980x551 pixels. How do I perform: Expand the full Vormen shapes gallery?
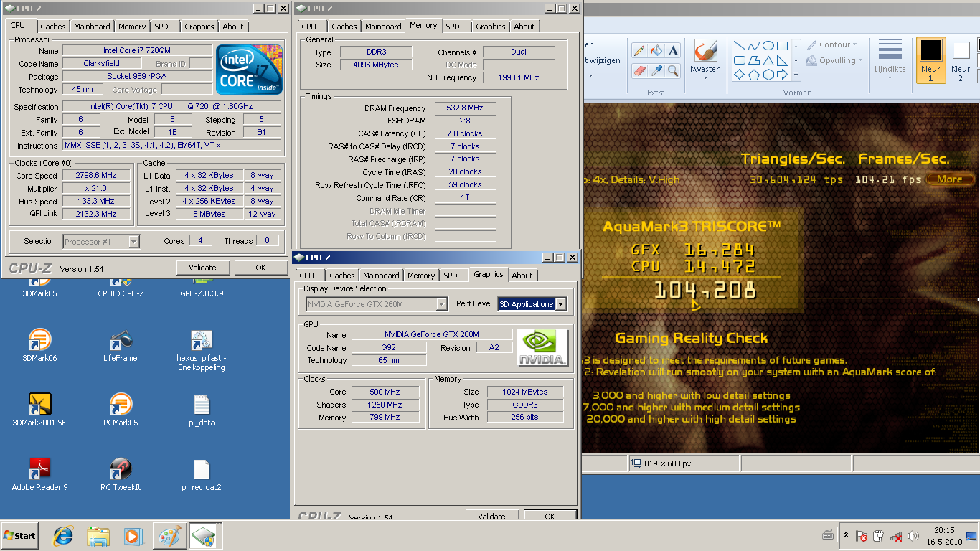pos(795,75)
